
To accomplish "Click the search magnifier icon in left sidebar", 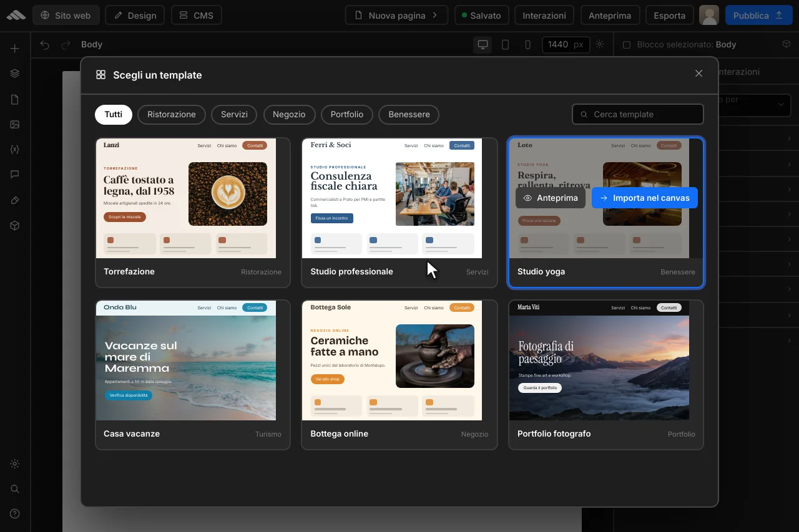I will [x=15, y=489].
